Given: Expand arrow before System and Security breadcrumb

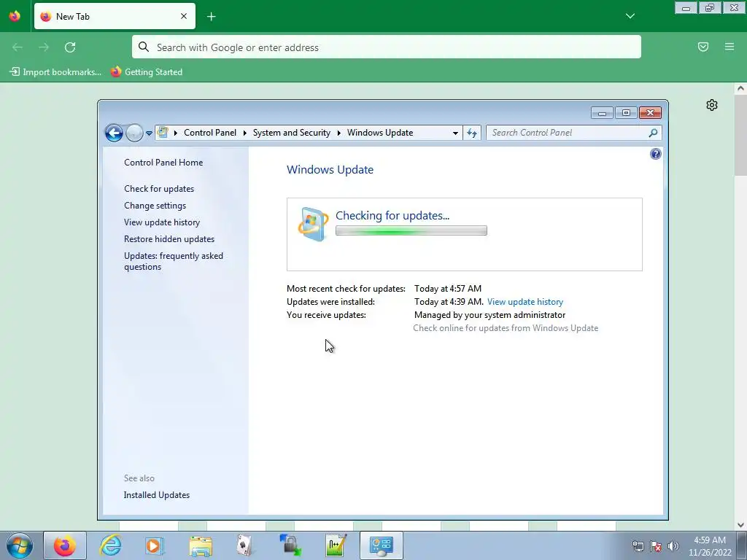Looking at the screenshot, I should point(245,133).
